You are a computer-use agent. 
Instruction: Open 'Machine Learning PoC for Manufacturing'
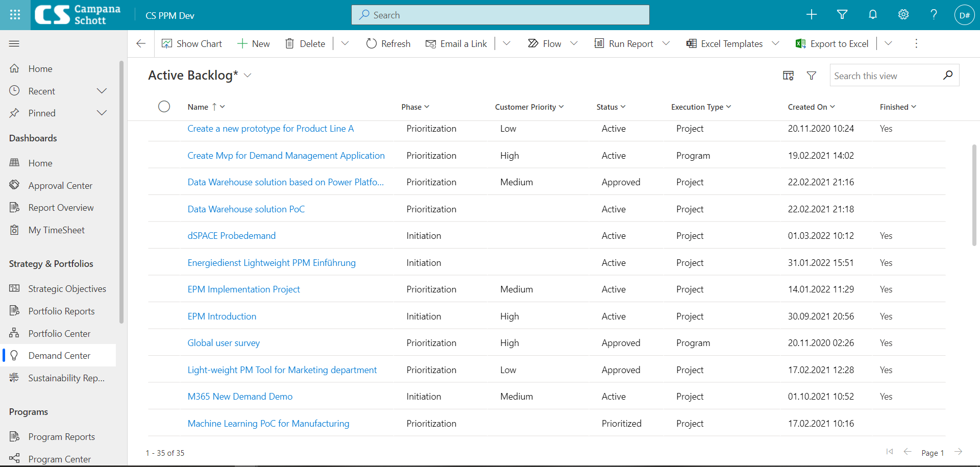point(268,423)
